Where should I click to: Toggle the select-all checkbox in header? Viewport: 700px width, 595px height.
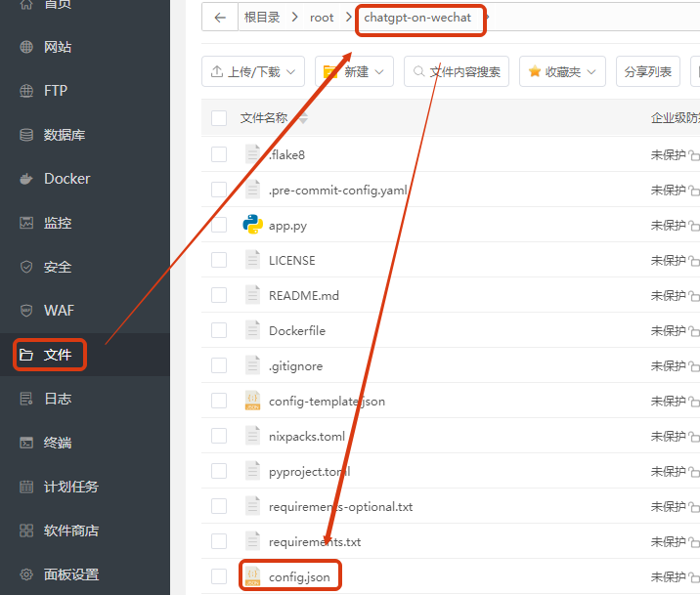point(219,118)
